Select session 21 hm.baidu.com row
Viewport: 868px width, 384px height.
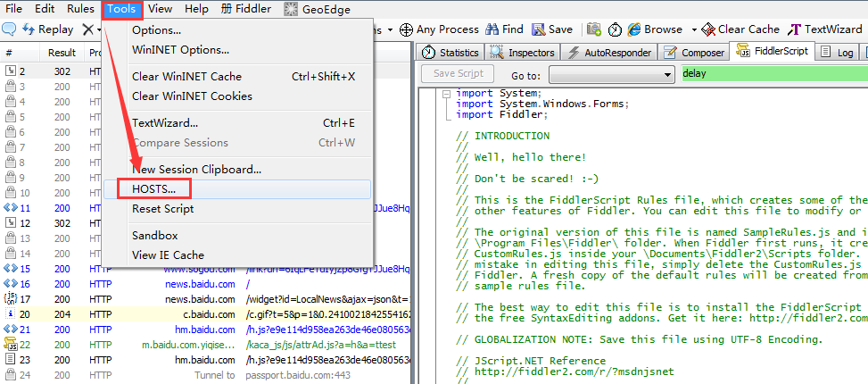click(x=205, y=330)
